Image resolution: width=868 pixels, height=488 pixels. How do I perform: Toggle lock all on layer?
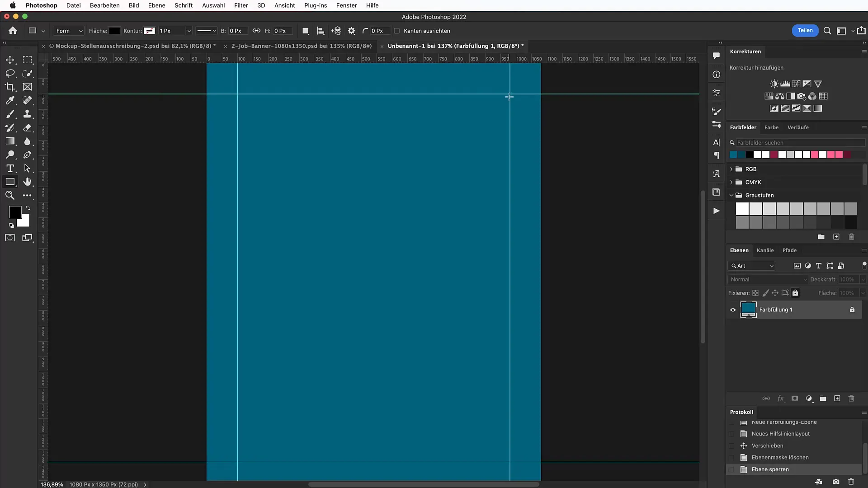[795, 293]
